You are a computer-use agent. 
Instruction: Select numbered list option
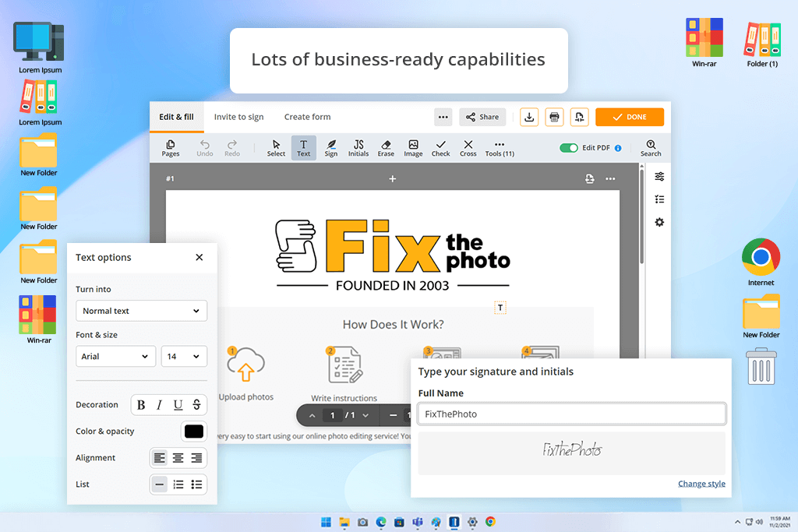[178, 484]
